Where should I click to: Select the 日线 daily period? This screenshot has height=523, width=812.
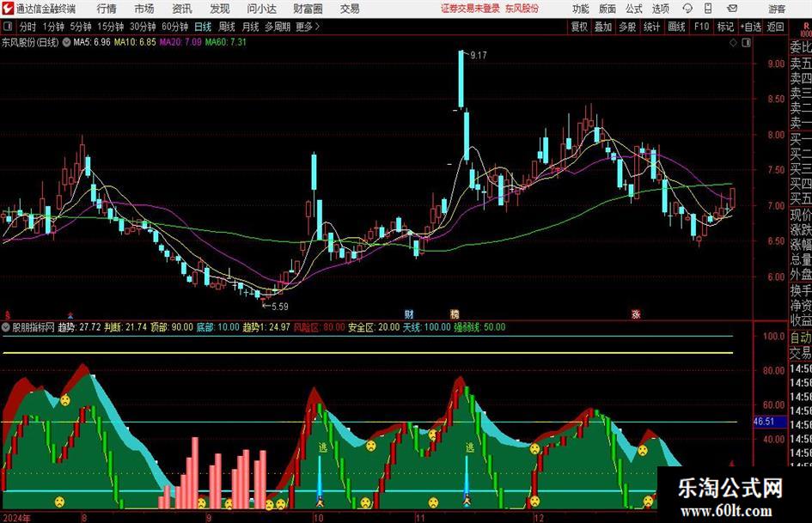(x=203, y=27)
